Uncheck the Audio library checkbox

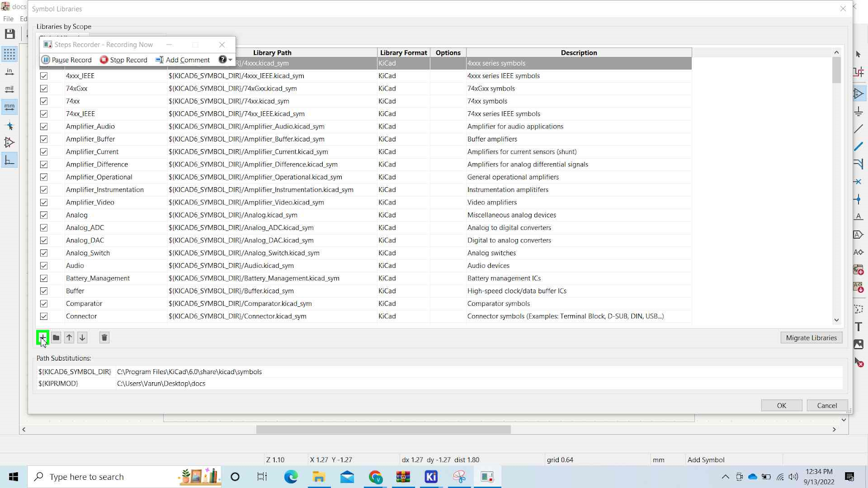point(44,266)
